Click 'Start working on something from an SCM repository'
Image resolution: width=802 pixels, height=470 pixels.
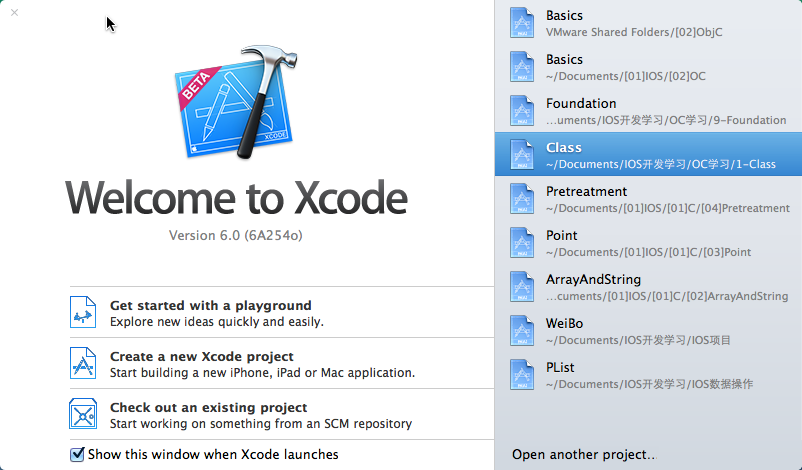point(261,424)
